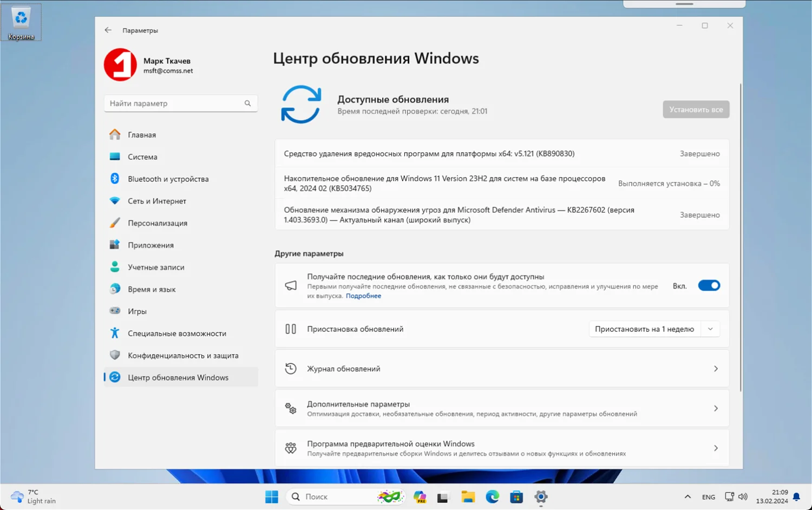
Task: Click the Defender KB2267602 update row
Action: point(502,214)
